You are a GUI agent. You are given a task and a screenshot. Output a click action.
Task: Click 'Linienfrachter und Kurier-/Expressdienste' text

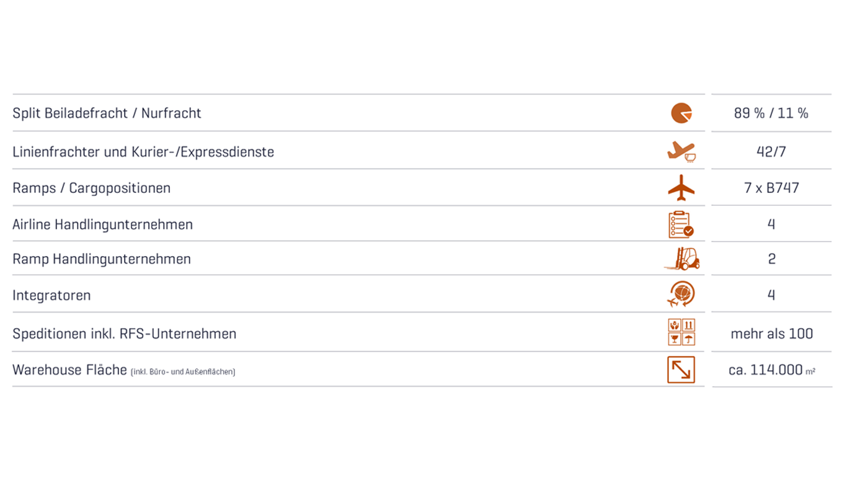[143, 152]
